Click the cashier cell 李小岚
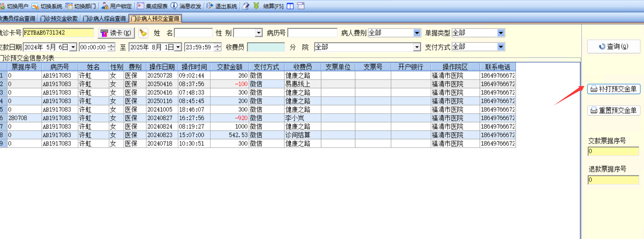This screenshot has width=644, height=239. (x=303, y=118)
